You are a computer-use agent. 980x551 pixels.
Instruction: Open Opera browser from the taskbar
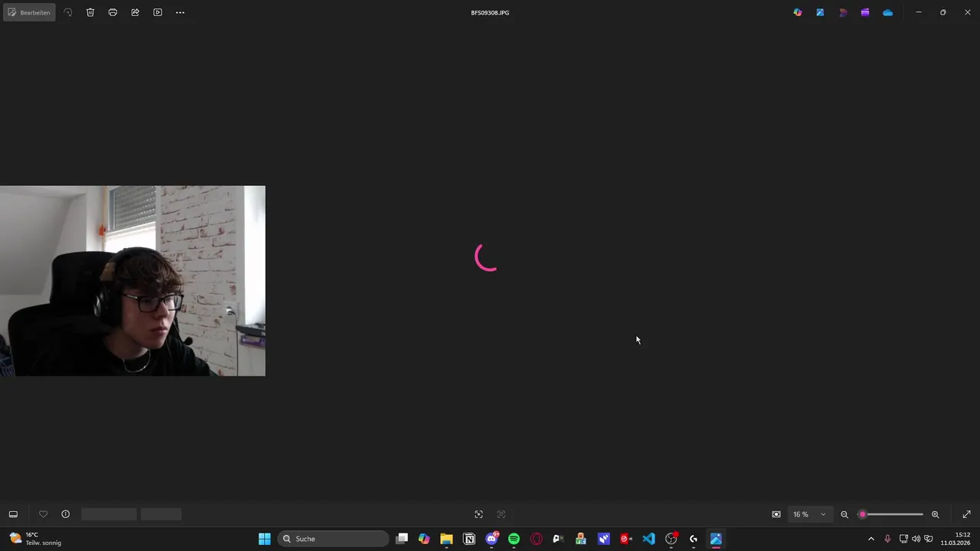[x=536, y=539]
